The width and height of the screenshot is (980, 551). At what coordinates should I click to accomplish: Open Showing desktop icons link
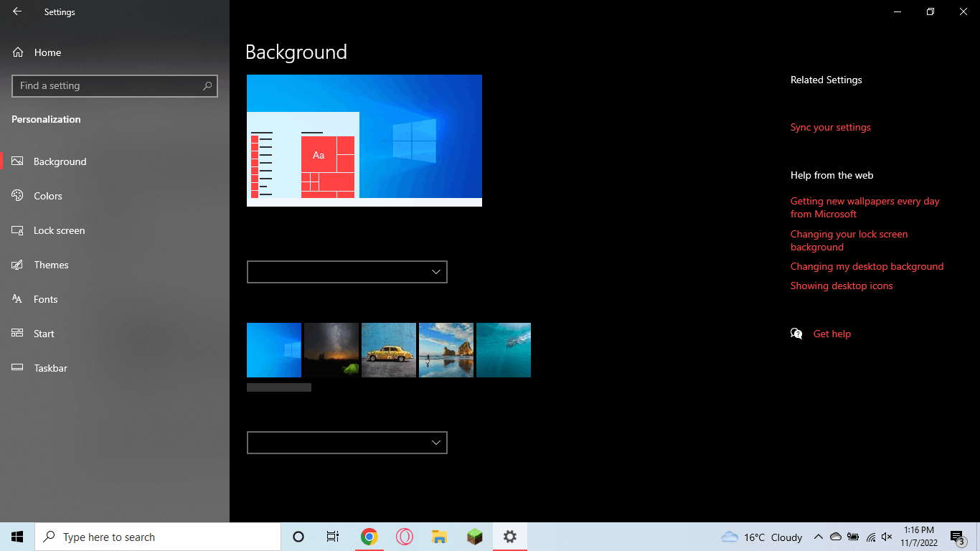pyautogui.click(x=842, y=286)
